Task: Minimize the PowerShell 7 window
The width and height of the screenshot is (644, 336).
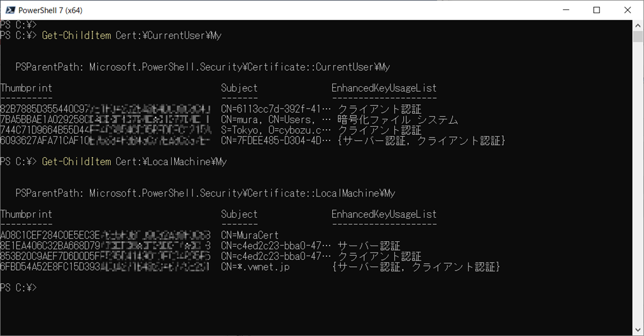Action: (x=566, y=10)
